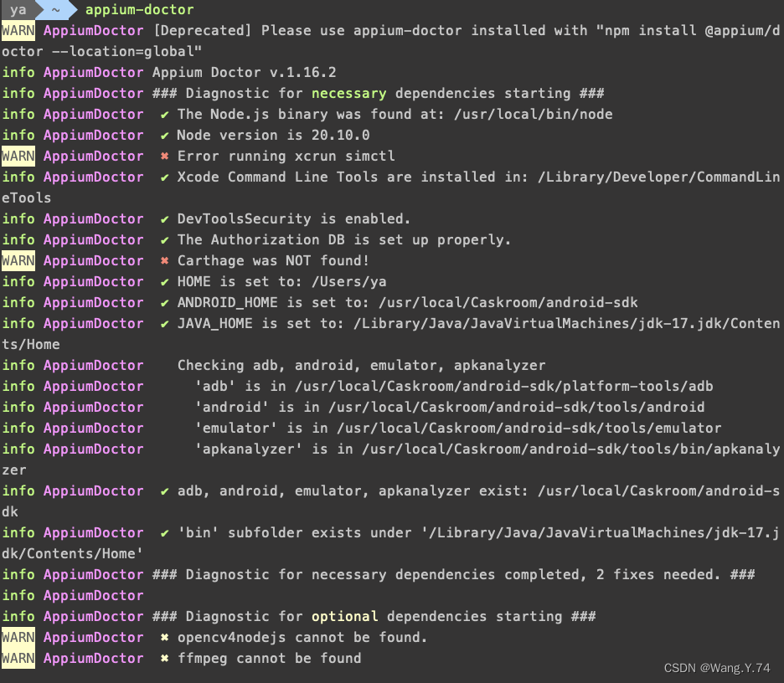Click the path ending 'tools/android'
The width and height of the screenshot is (784, 683).
click(517, 407)
